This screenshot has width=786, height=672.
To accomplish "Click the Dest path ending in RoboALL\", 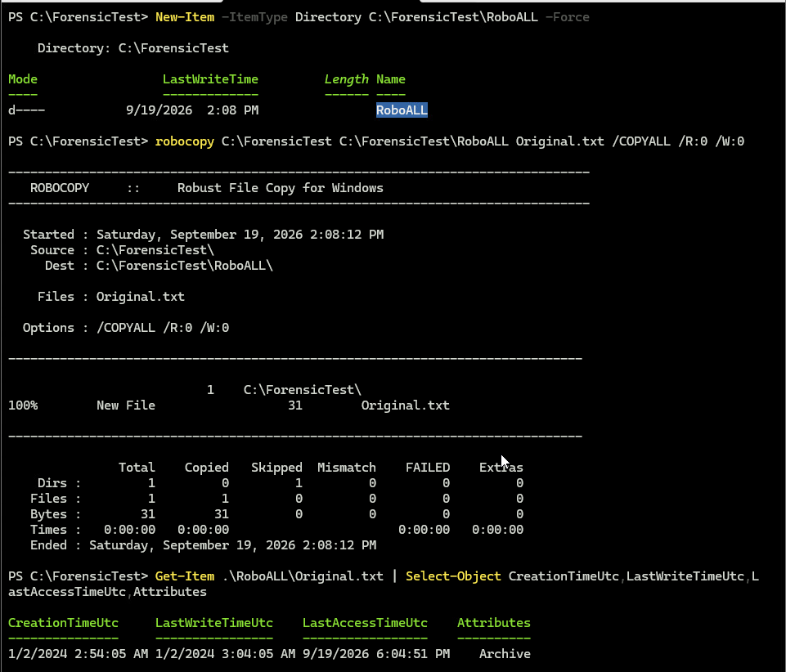I will (x=185, y=266).
